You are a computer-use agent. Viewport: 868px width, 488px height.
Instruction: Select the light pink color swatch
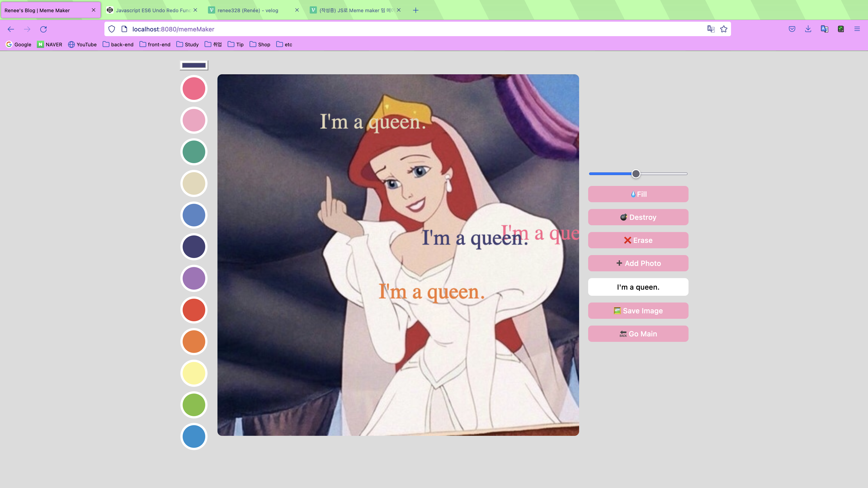tap(194, 120)
